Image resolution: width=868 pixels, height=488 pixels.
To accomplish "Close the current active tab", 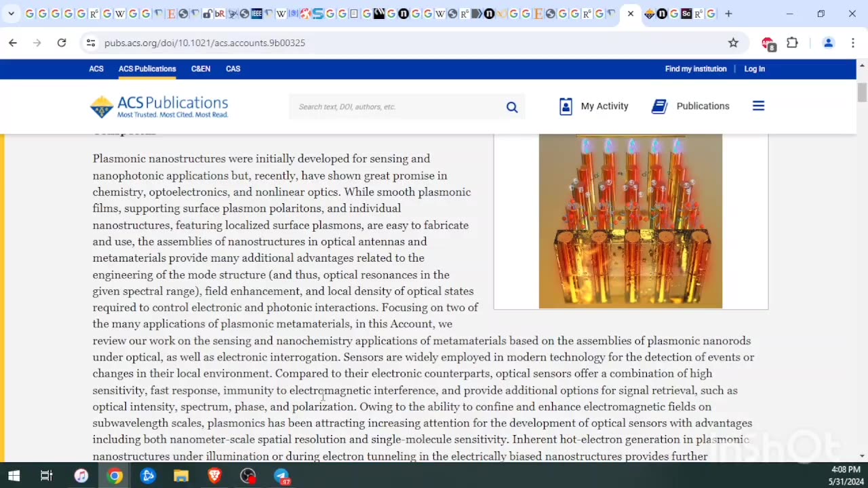I will point(631,14).
